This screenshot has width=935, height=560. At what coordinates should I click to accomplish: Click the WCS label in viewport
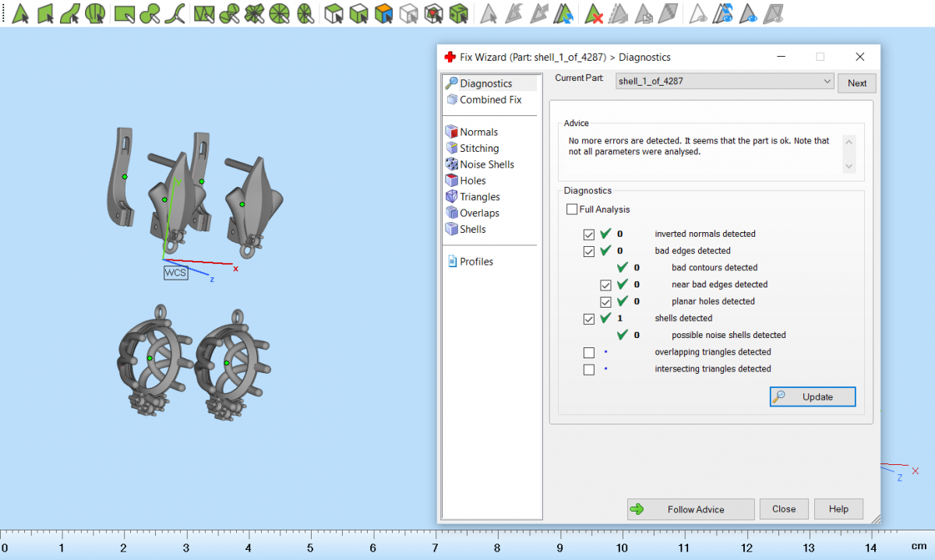click(x=175, y=273)
